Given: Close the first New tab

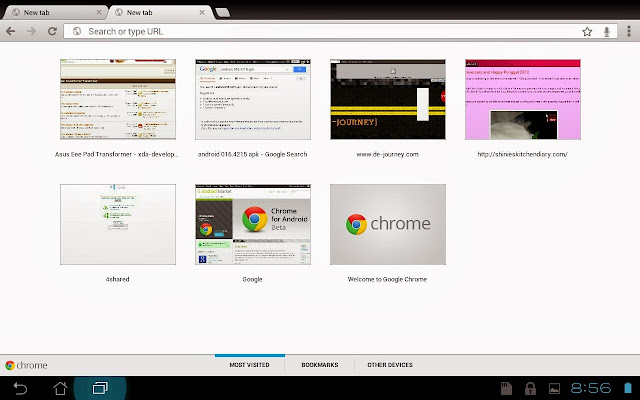Looking at the screenshot, I should [99, 13].
